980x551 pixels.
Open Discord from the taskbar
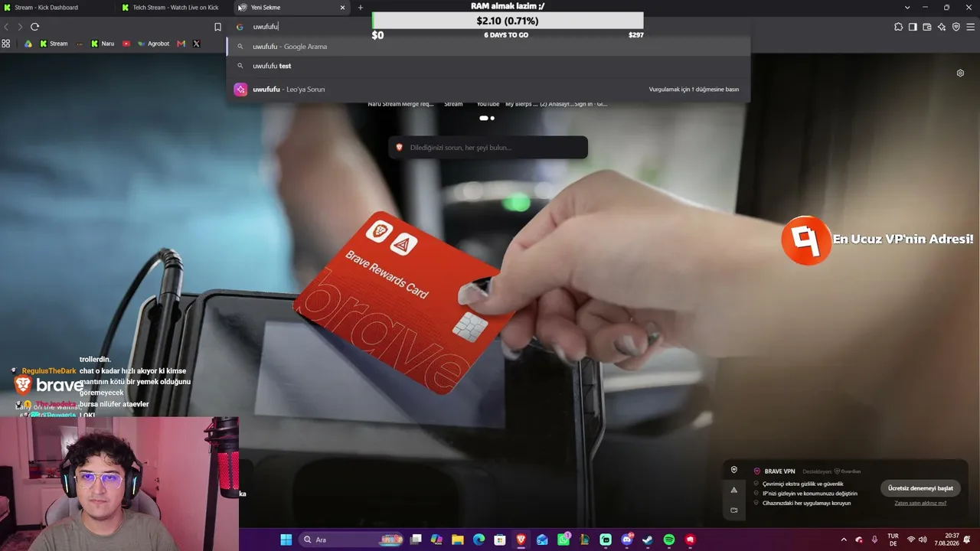pos(627,540)
